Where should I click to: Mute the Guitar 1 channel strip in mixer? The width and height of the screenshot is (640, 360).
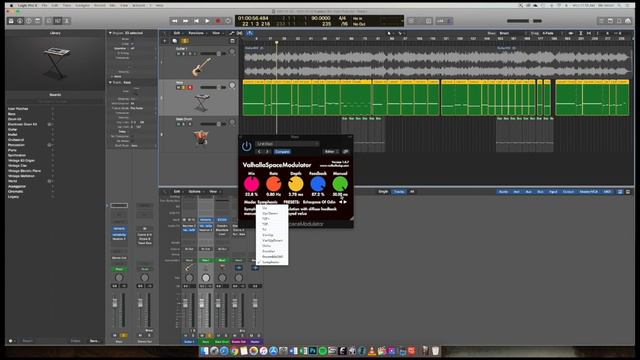186,336
